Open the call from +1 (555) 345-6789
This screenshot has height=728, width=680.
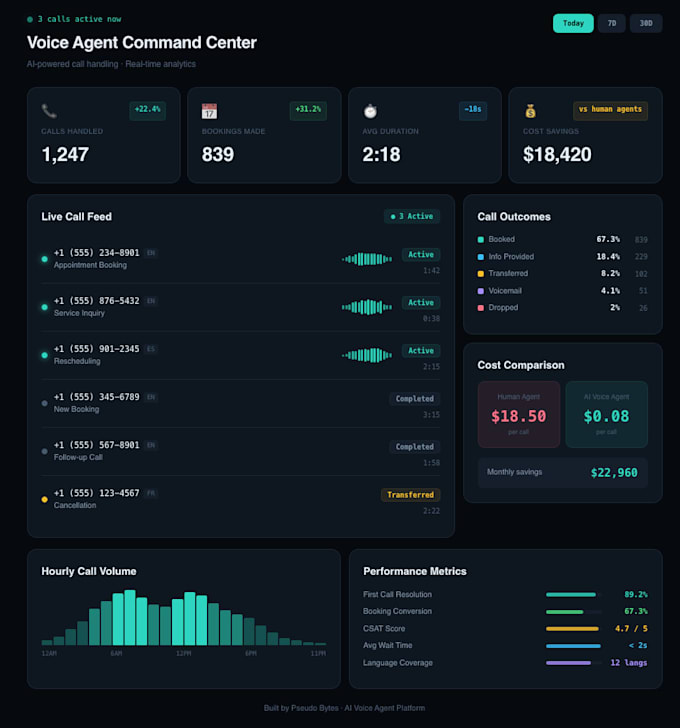(x=240, y=403)
